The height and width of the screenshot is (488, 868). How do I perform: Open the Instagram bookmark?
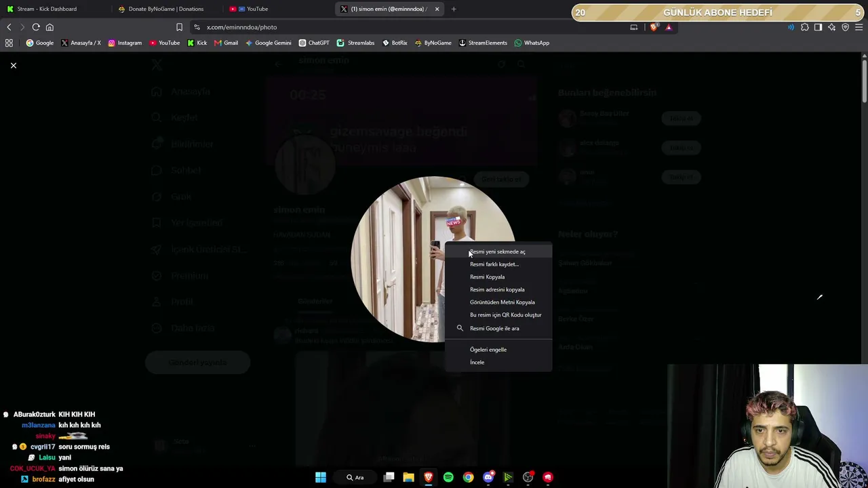(x=125, y=43)
